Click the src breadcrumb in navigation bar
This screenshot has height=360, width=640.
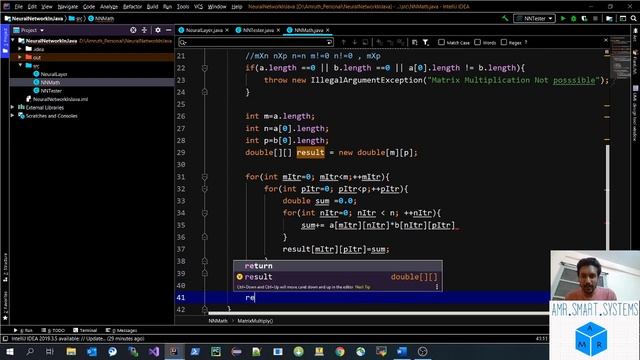(x=76, y=18)
